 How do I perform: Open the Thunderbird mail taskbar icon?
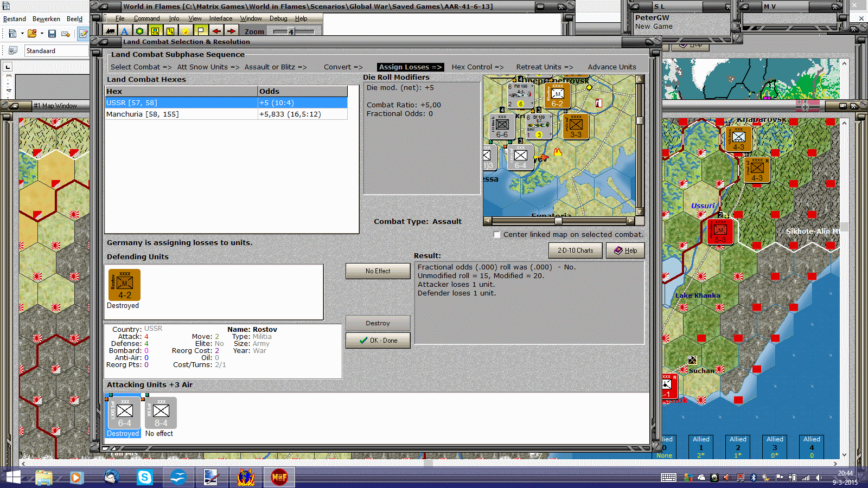click(x=111, y=477)
